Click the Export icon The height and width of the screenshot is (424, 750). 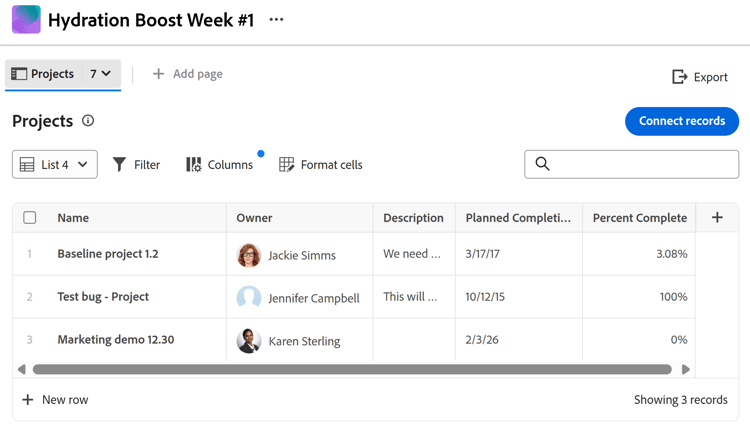680,77
